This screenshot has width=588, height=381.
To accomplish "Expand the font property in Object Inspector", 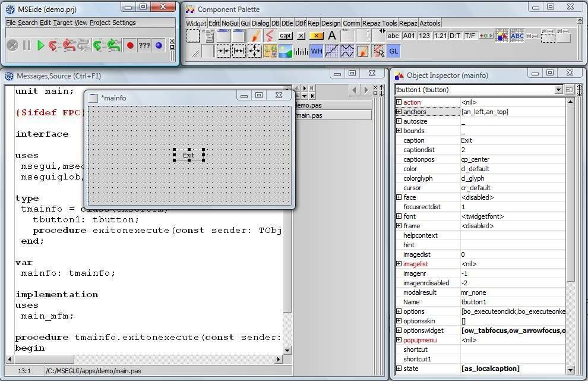I will click(x=399, y=216).
